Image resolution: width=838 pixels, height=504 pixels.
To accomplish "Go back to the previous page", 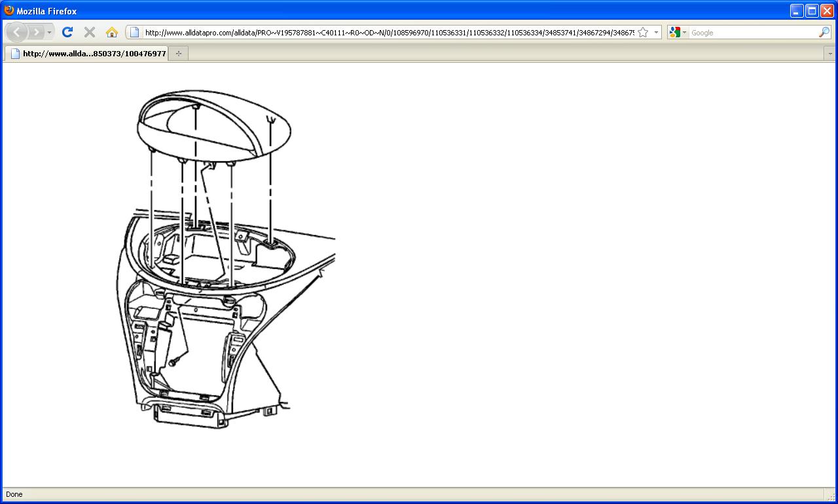I will (x=17, y=32).
